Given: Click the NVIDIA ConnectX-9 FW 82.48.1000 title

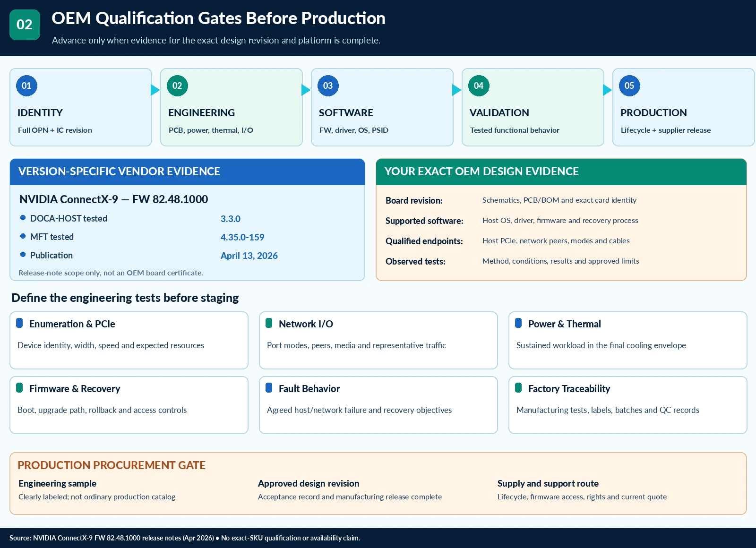Looking at the screenshot, I should (114, 199).
